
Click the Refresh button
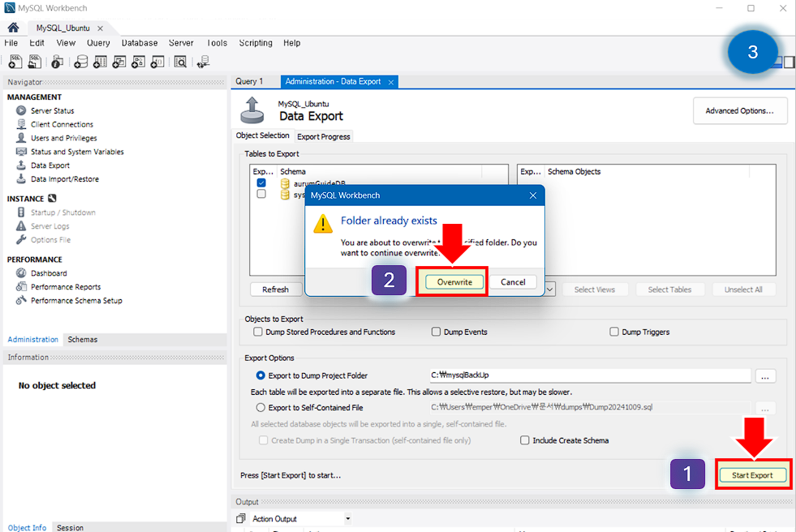(276, 290)
